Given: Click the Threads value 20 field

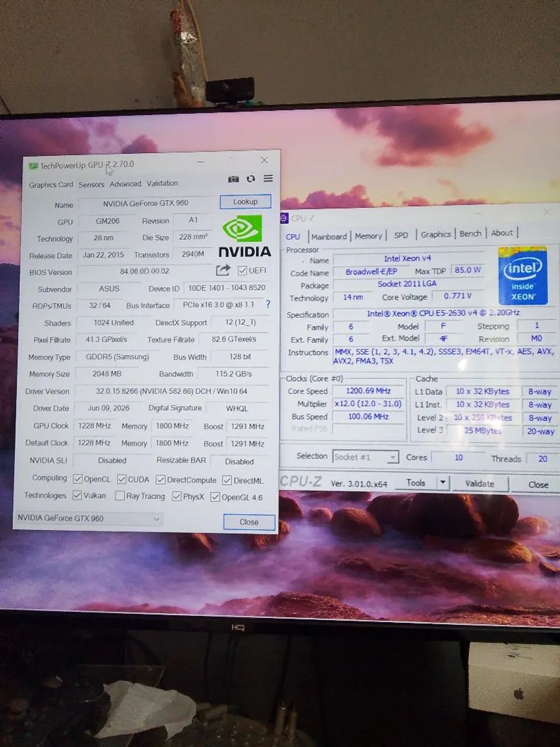Looking at the screenshot, I should click(543, 459).
